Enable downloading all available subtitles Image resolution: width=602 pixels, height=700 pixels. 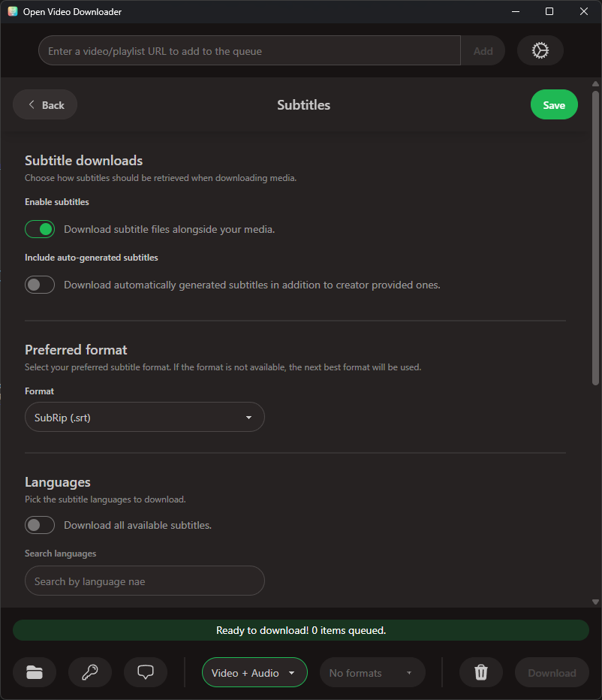click(x=40, y=524)
